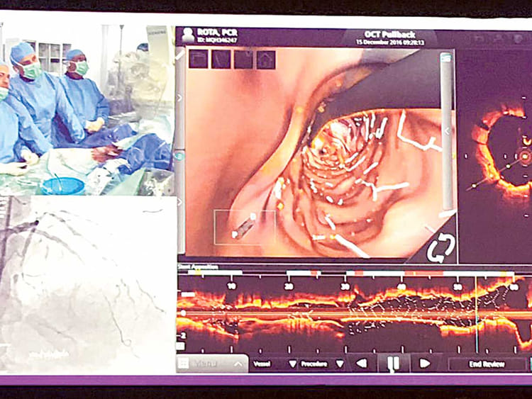This screenshot has height=399, width=532.
Task: Pause the OCT pullback playback
Action: point(393,364)
